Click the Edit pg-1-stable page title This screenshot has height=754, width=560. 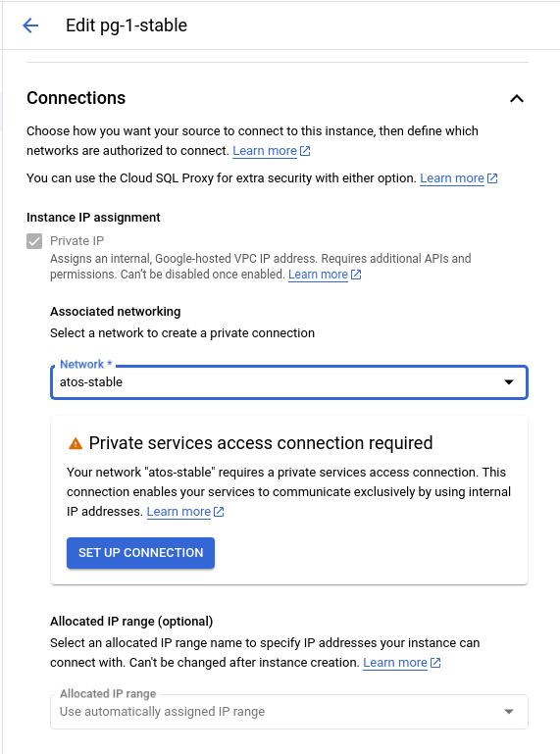(x=127, y=25)
